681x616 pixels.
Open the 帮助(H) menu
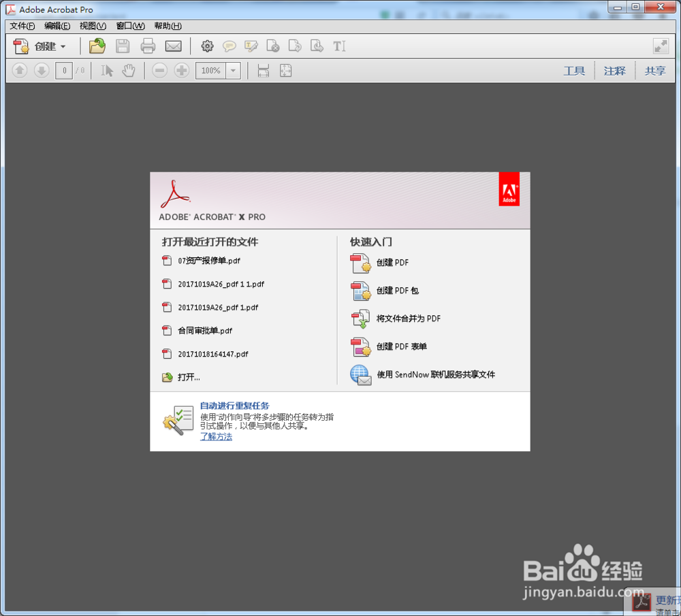(x=168, y=26)
